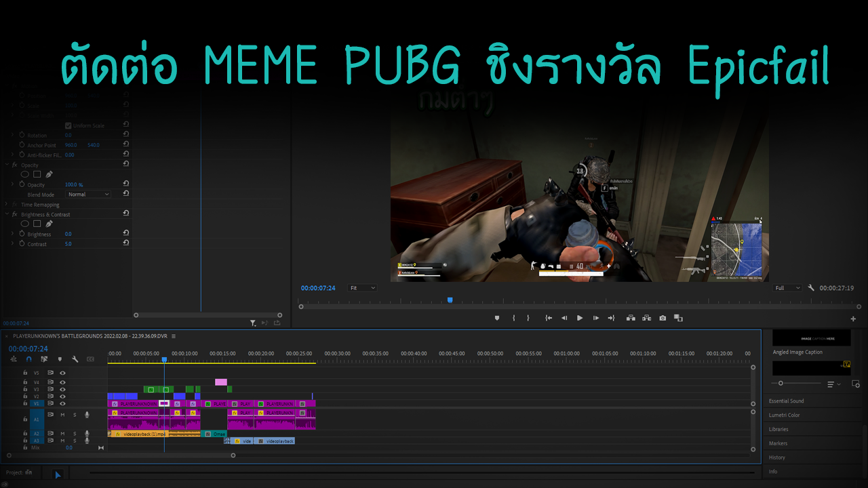Toggle lock on track V3

click(25, 389)
